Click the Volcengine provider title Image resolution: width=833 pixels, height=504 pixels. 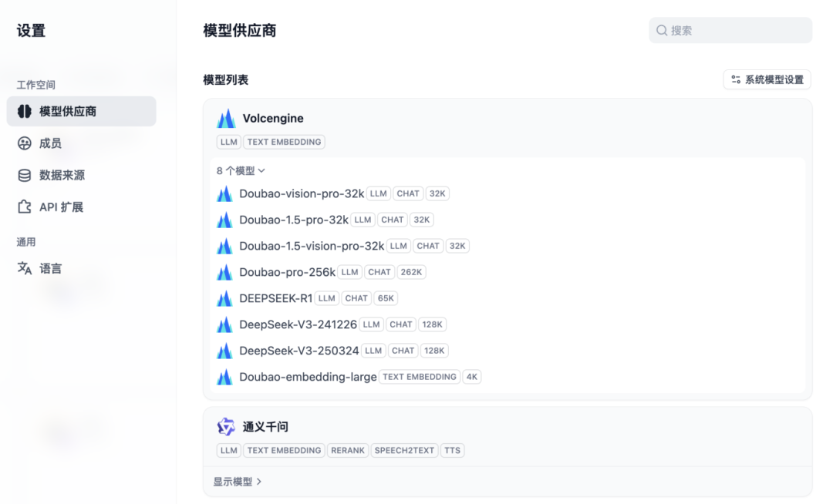[273, 119]
